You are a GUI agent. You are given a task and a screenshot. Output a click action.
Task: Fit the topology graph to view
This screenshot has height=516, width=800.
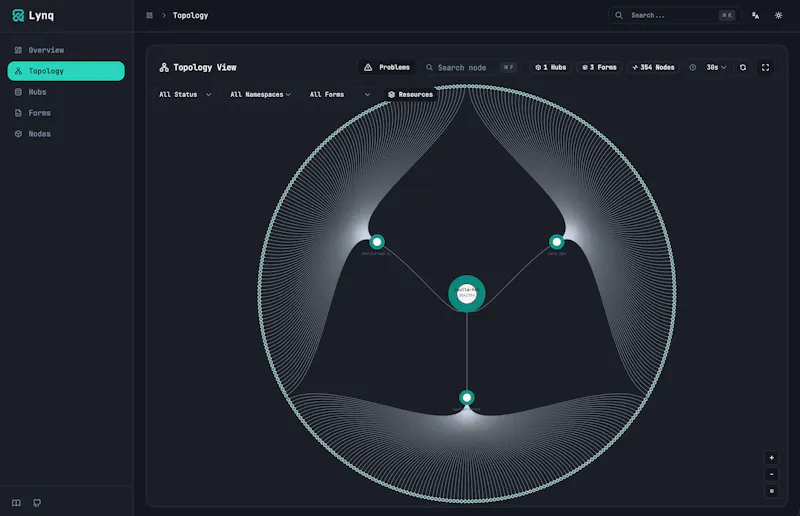point(771,491)
